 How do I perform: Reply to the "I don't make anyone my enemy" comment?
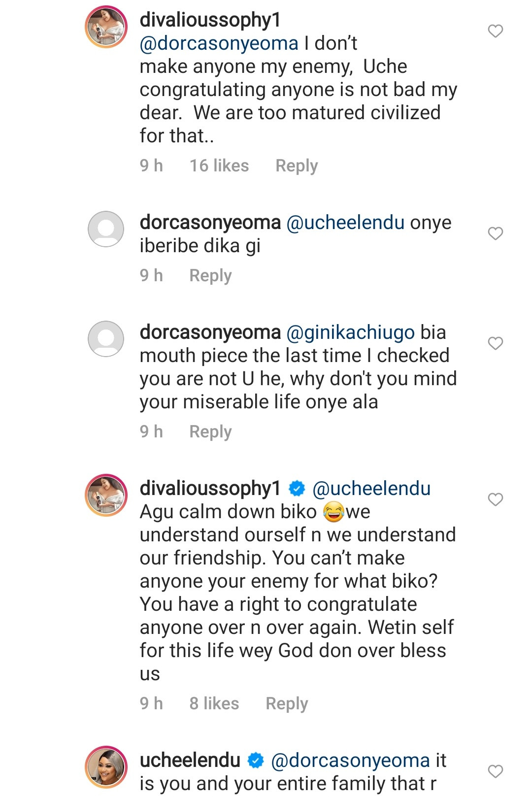coord(297,166)
